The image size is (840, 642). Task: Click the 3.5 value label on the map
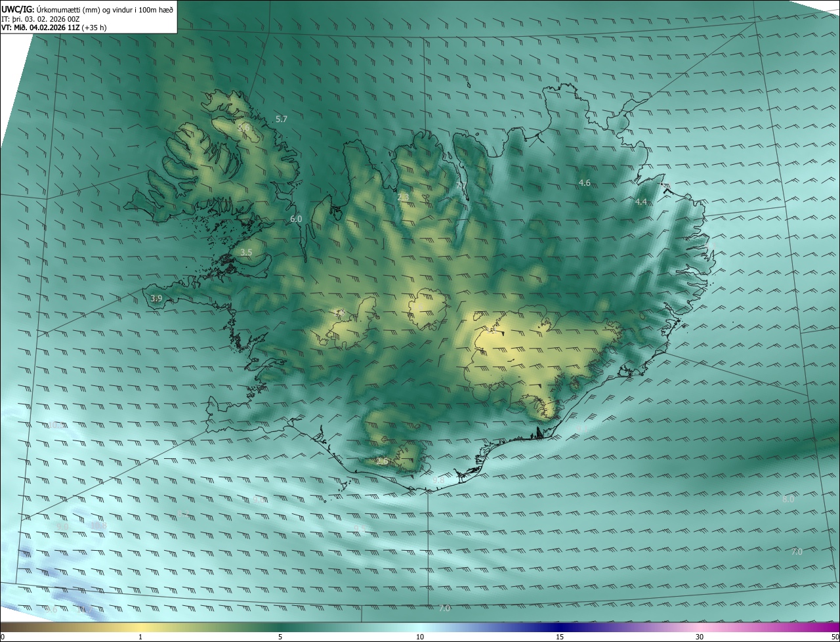click(x=246, y=252)
